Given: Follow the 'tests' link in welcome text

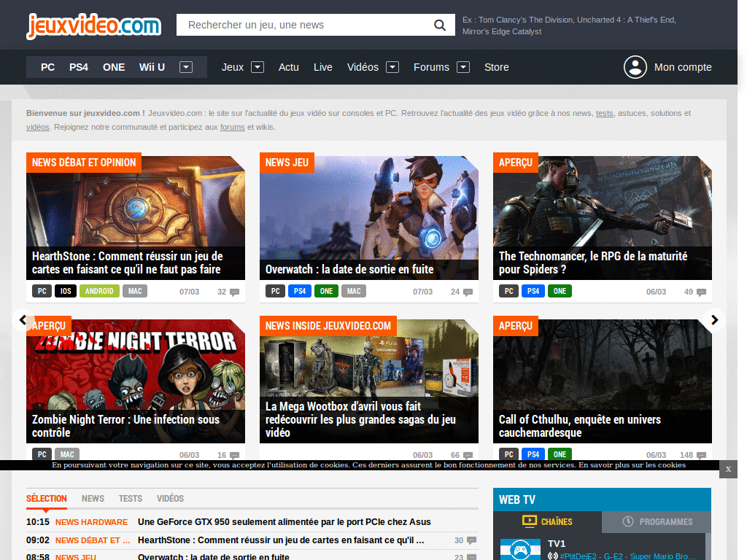Looking at the screenshot, I should [605, 113].
